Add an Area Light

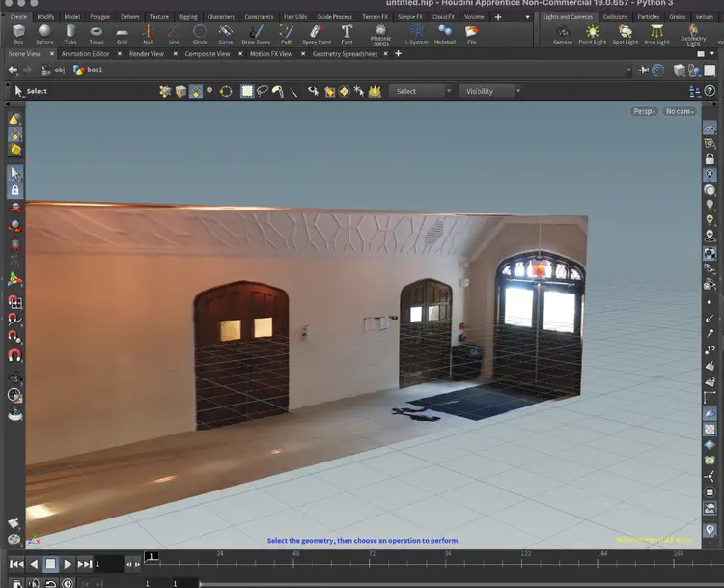pyautogui.click(x=656, y=34)
